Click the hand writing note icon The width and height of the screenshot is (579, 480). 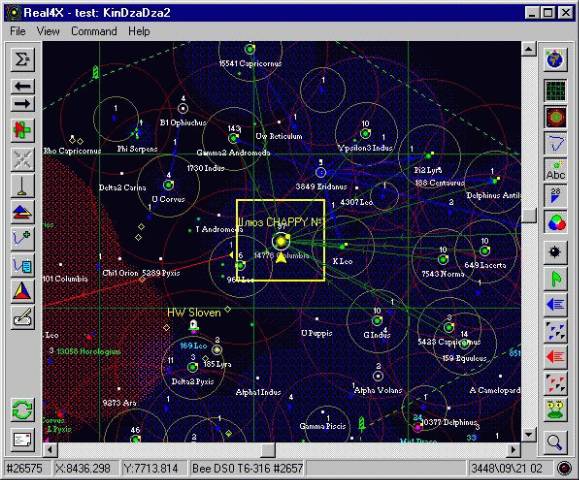(23, 318)
